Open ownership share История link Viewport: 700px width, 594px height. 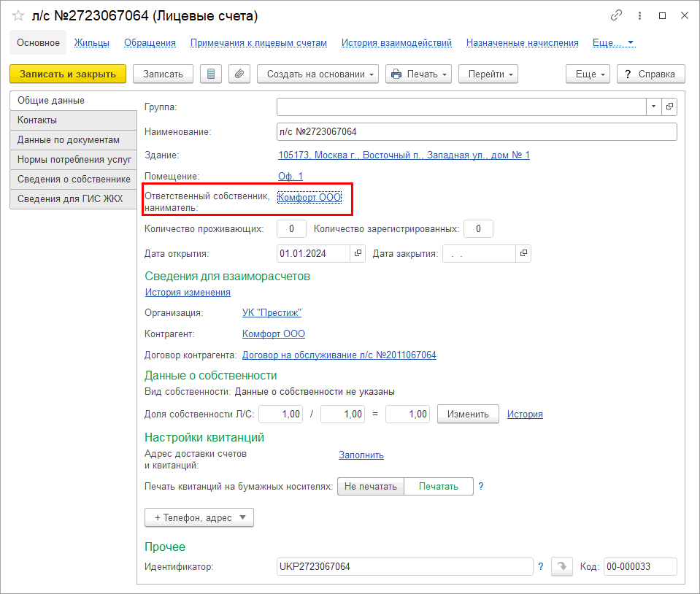coord(525,414)
